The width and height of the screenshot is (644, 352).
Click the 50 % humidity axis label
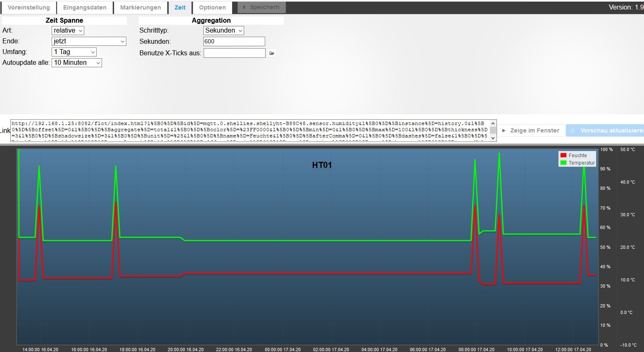[605, 247]
